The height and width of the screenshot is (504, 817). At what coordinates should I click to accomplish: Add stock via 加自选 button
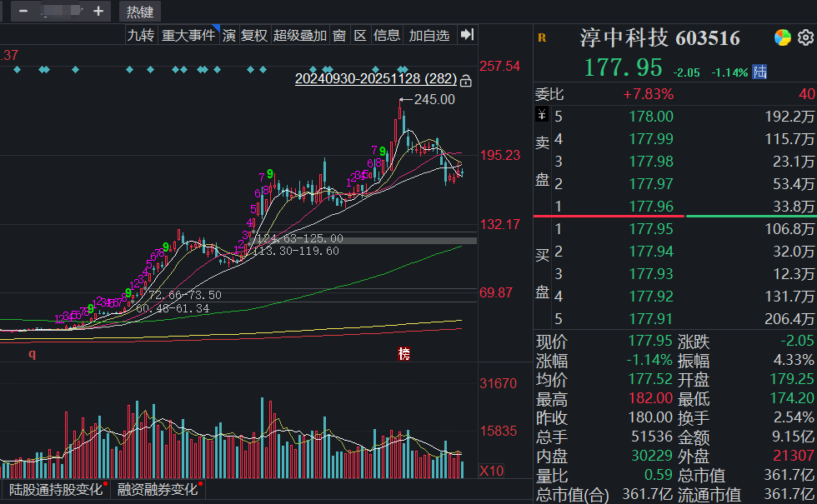(429, 35)
